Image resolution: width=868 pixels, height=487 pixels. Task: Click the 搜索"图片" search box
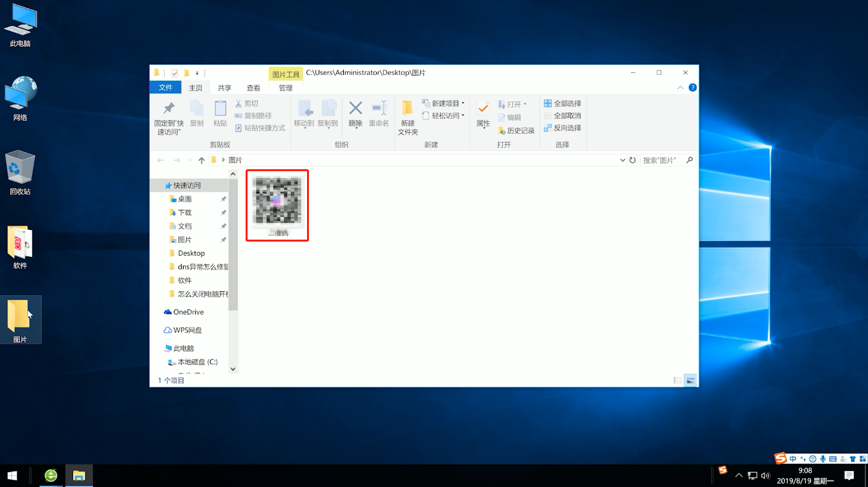(668, 160)
